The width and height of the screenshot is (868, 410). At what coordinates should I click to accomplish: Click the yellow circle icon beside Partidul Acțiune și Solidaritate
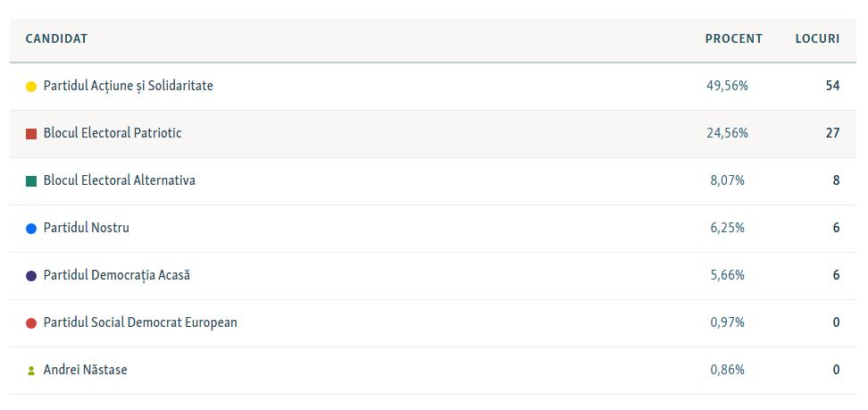point(31,87)
